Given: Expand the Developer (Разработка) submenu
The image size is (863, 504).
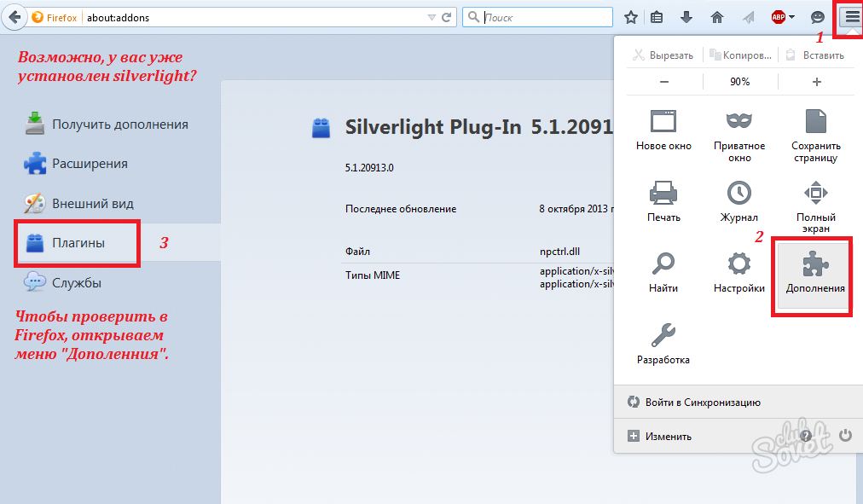Looking at the screenshot, I should [x=663, y=343].
